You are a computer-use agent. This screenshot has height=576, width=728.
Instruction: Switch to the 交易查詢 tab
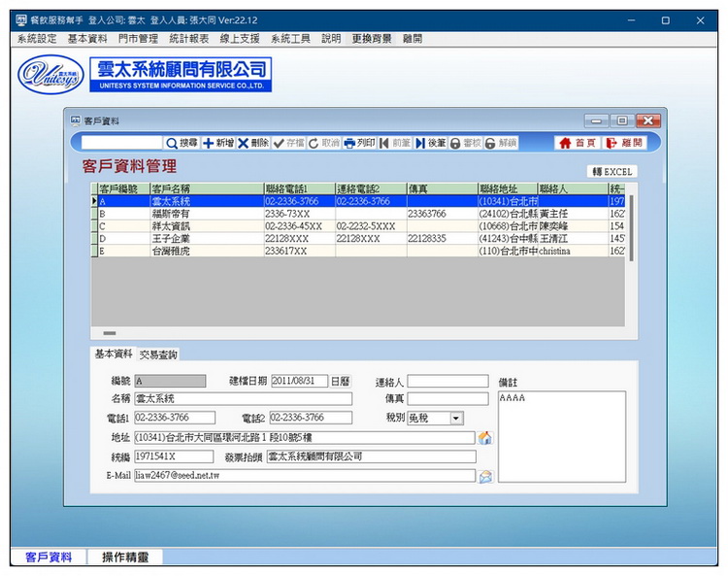coord(158,355)
